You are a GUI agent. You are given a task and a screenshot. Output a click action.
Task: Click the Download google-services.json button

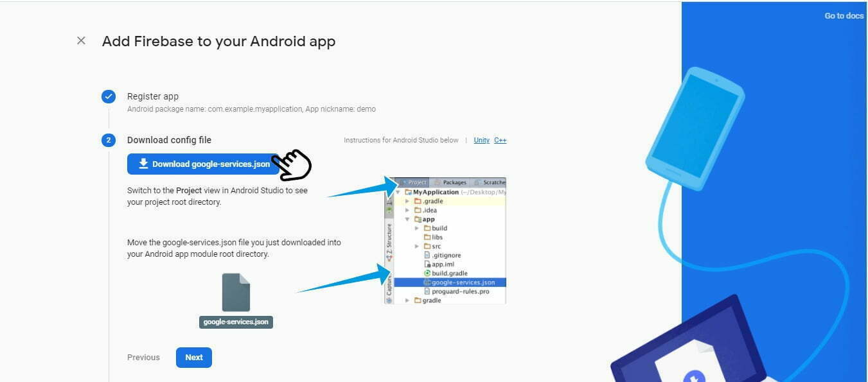click(203, 164)
